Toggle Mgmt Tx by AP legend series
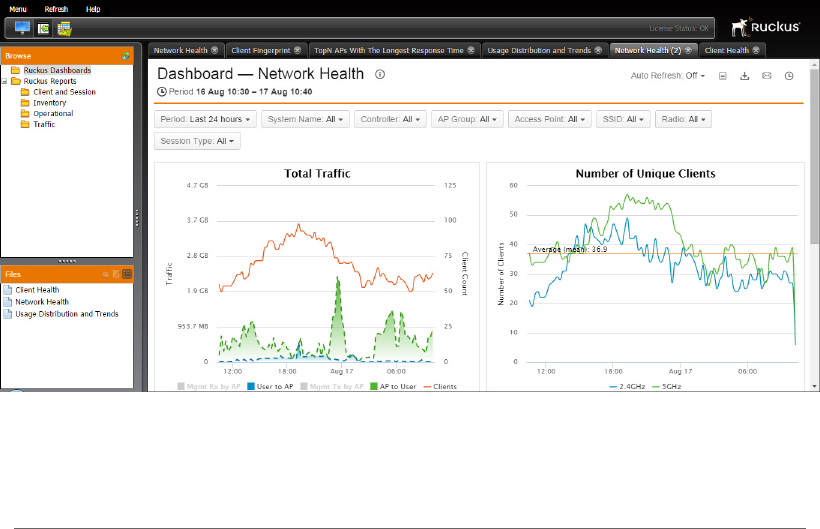Image resolution: width=820 pixels, height=529 pixels. pyautogui.click(x=332, y=386)
